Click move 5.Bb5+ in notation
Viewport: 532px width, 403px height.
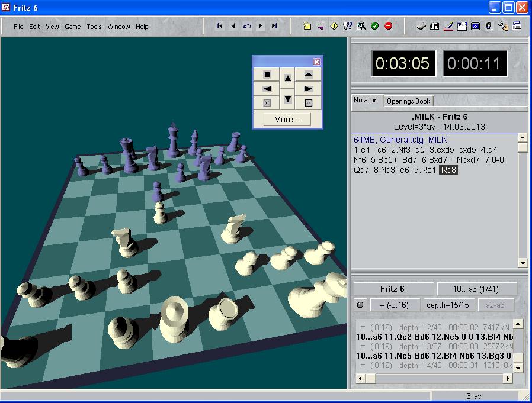[x=384, y=160]
